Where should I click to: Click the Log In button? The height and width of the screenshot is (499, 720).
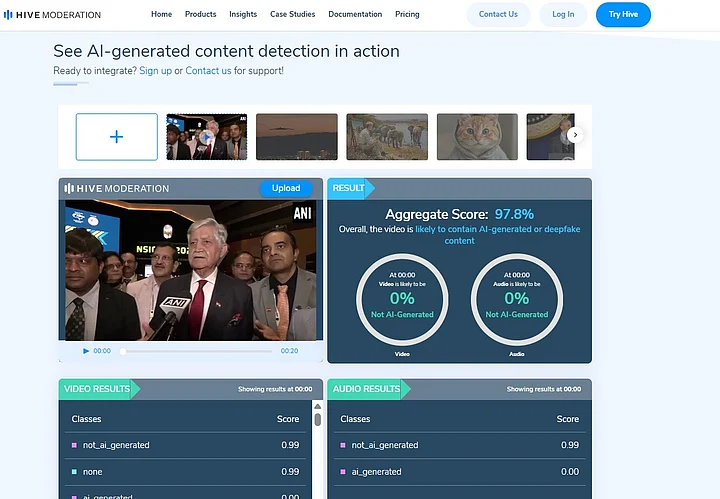click(563, 15)
